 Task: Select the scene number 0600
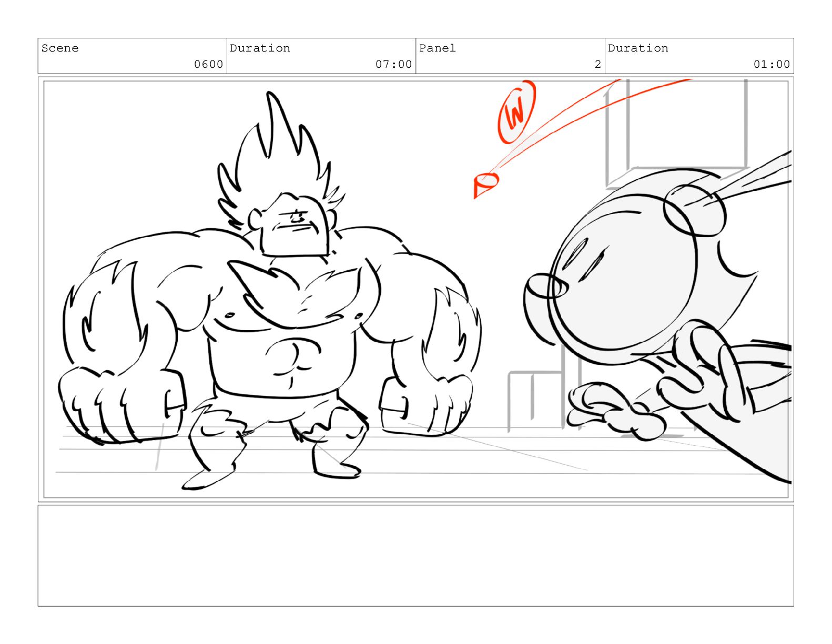(209, 64)
